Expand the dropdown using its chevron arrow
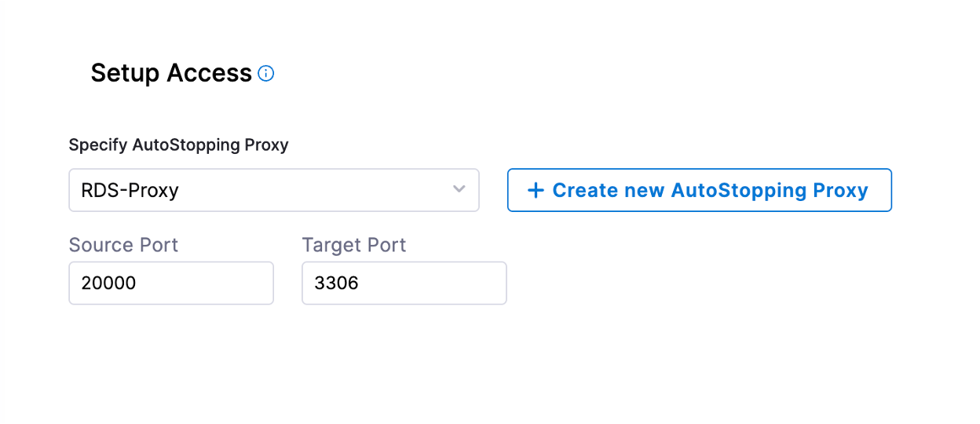 click(x=459, y=189)
